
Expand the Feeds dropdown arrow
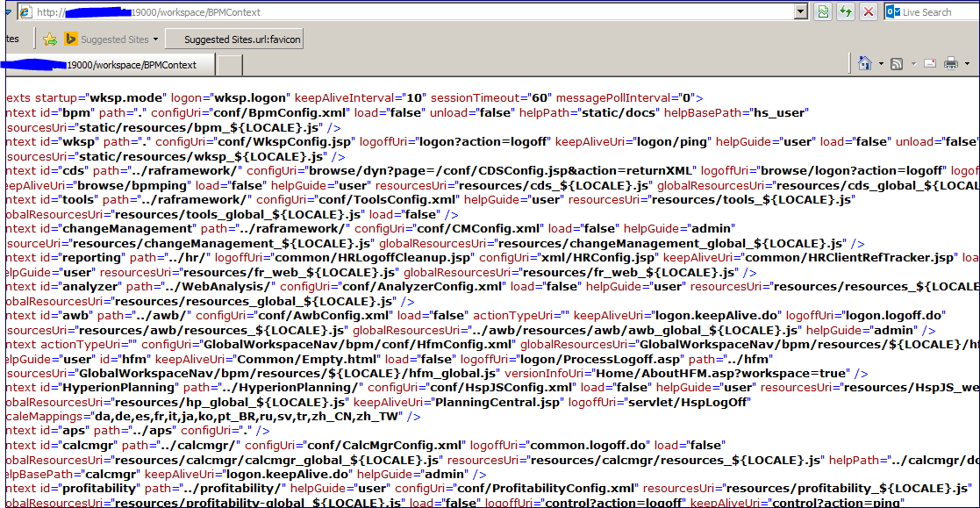(x=913, y=64)
